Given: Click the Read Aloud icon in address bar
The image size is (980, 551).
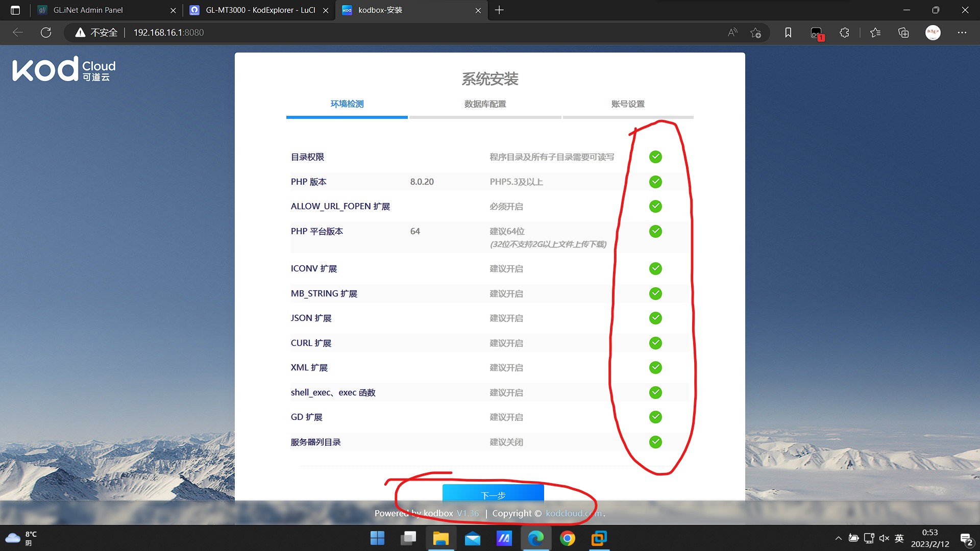Looking at the screenshot, I should pos(732,33).
